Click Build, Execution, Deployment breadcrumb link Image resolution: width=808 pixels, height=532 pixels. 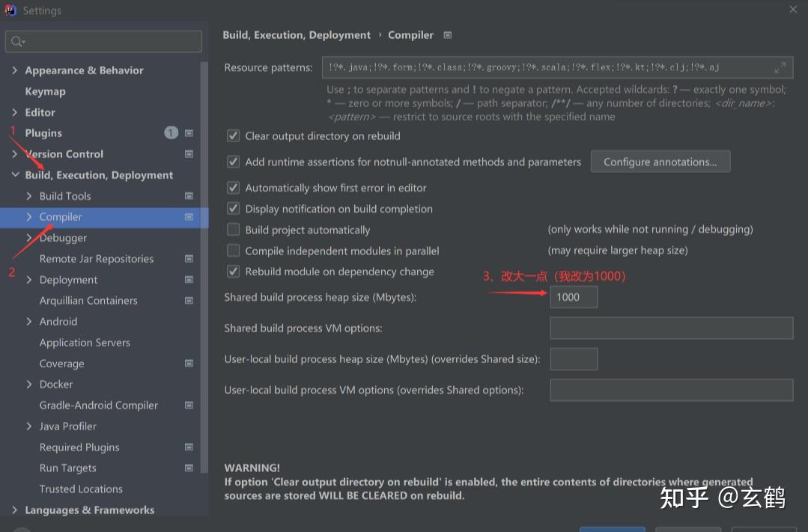click(297, 35)
